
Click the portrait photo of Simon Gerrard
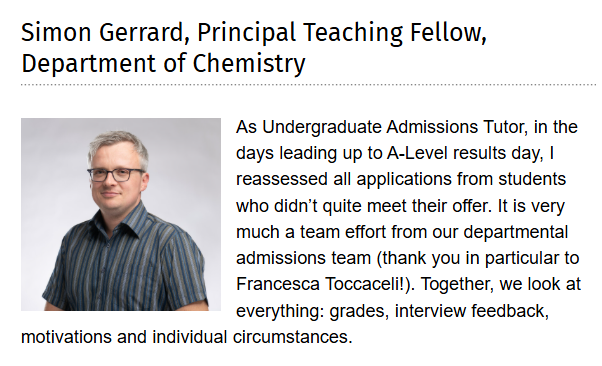click(x=121, y=214)
